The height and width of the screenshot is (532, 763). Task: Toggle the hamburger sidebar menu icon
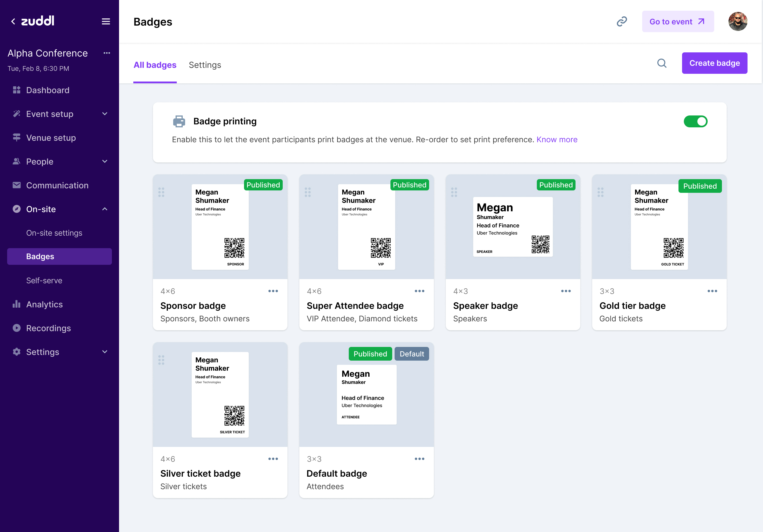coord(106,22)
